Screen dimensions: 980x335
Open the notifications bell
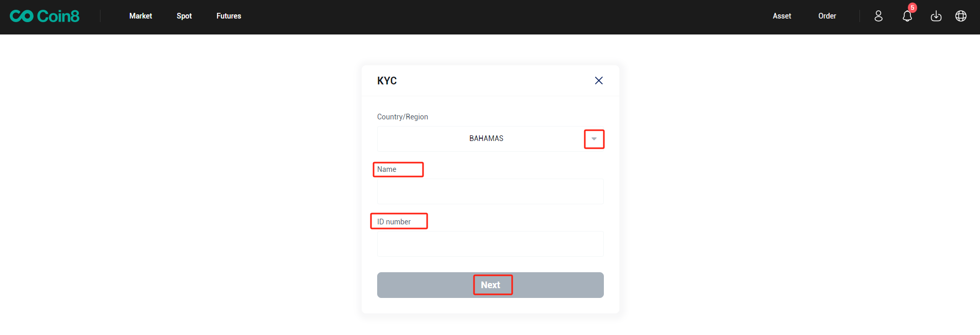[x=907, y=16]
